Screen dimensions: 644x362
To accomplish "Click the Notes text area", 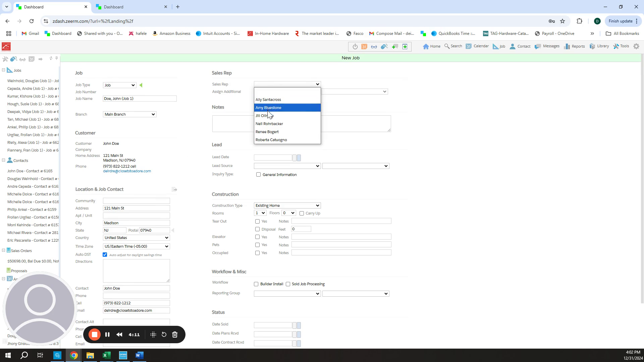I will pos(356,124).
